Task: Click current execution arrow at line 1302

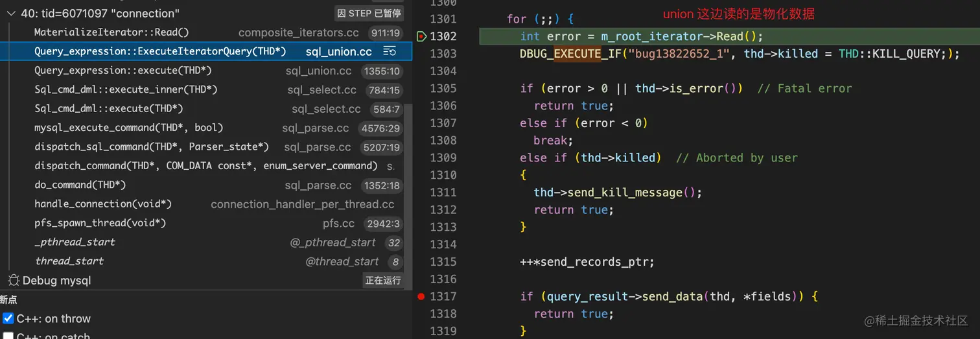Action: pos(421,36)
